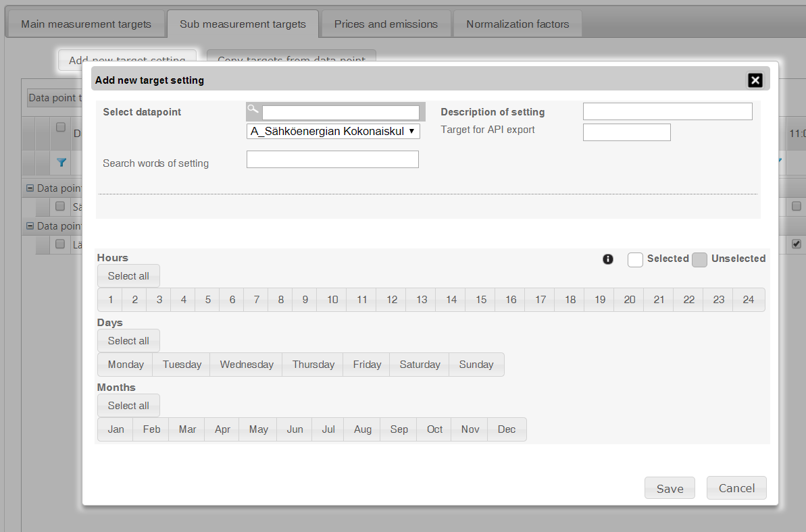This screenshot has width=806, height=532.
Task: Toggle hour 15
Action: coord(480,299)
